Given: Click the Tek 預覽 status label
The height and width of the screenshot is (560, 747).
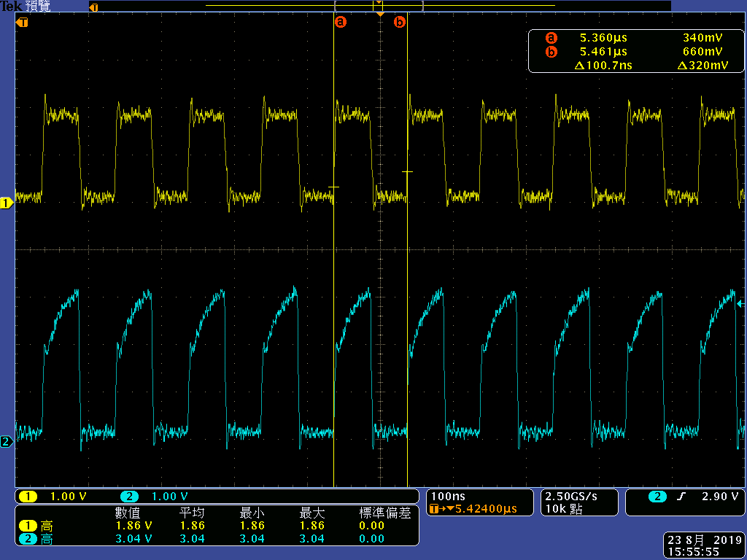Looking at the screenshot, I should click(26, 6).
